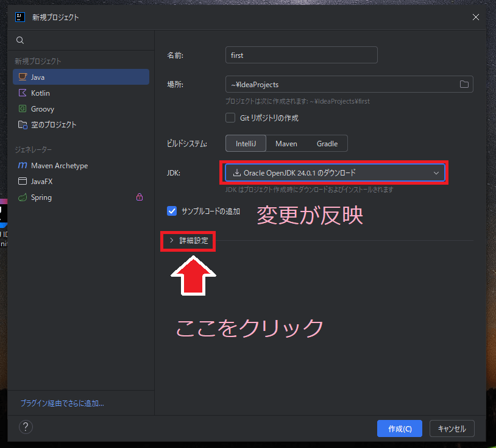496x448 pixels.
Task: Choose Kotlin in the project type list
Action: click(x=81, y=93)
